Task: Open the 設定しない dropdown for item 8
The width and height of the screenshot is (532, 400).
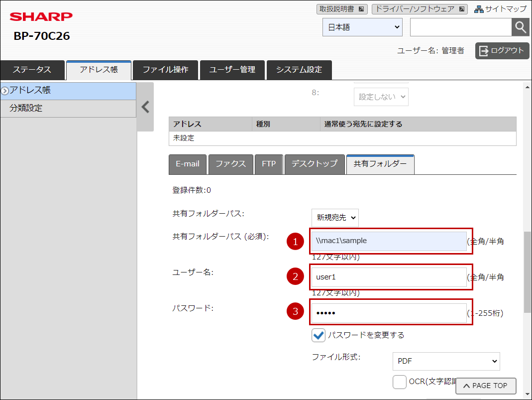Action: 381,97
